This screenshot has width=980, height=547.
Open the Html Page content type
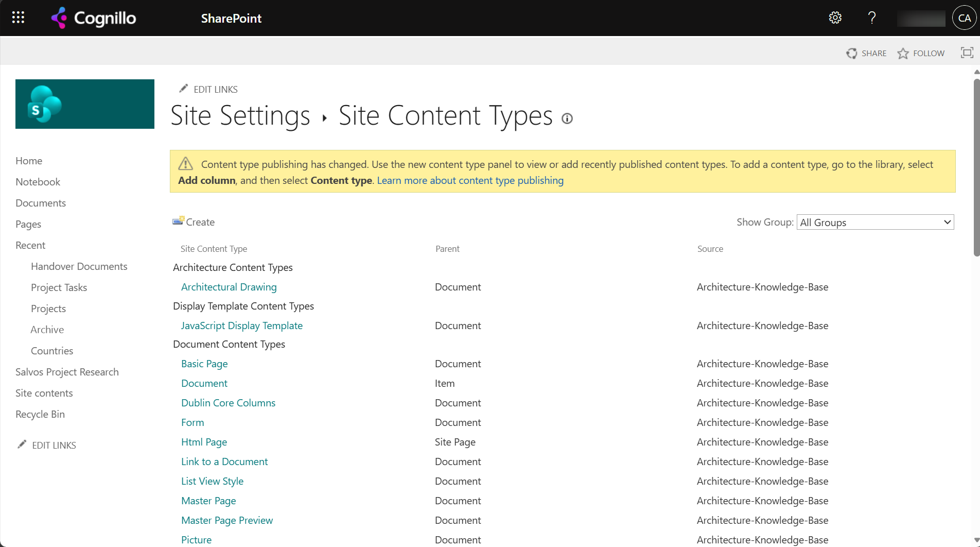click(204, 442)
